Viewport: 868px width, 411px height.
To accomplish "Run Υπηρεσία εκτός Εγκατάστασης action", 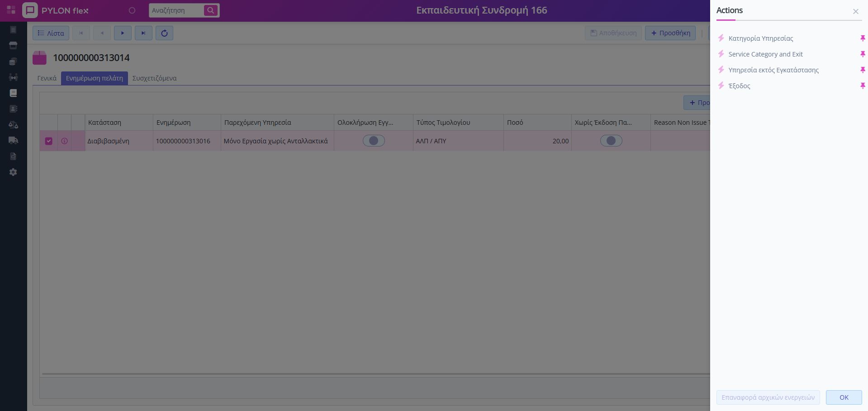I will click(773, 70).
